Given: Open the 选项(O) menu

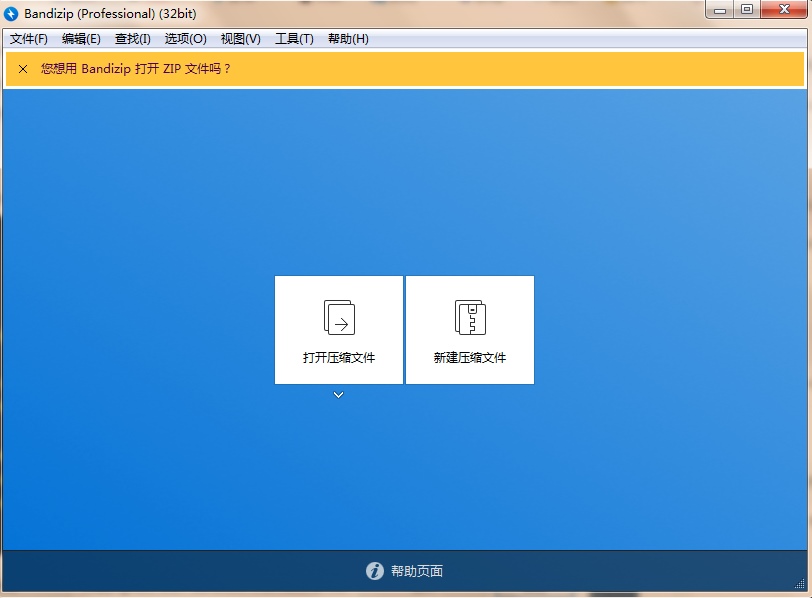Looking at the screenshot, I should click(185, 39).
